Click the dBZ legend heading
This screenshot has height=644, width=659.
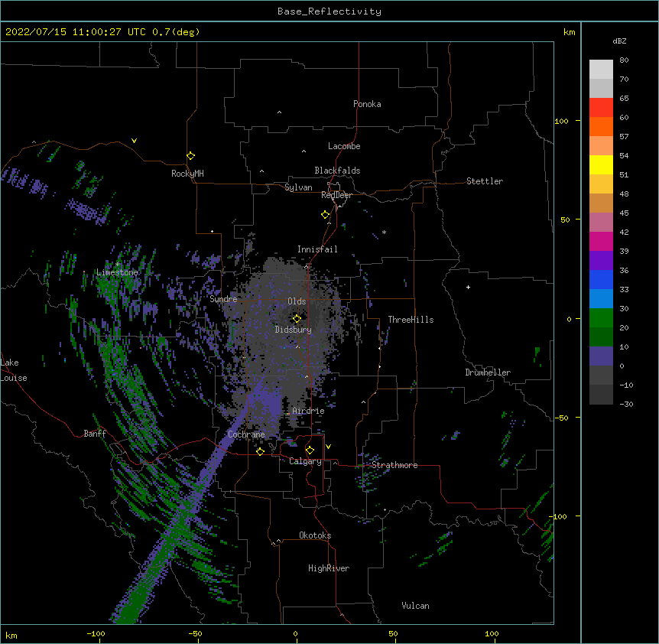(x=619, y=41)
